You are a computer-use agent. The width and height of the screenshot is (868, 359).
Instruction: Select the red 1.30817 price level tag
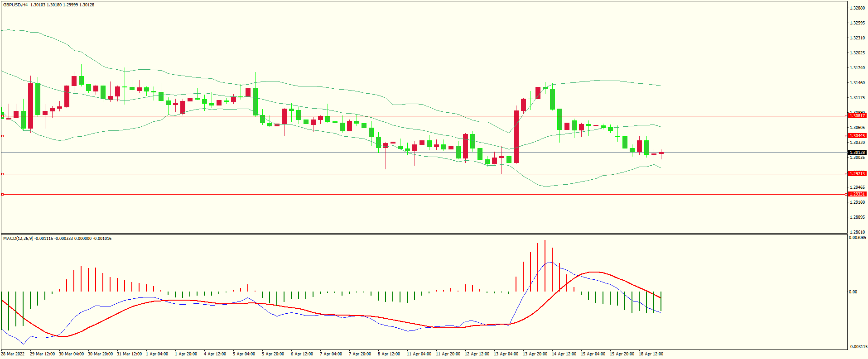pyautogui.click(x=857, y=116)
